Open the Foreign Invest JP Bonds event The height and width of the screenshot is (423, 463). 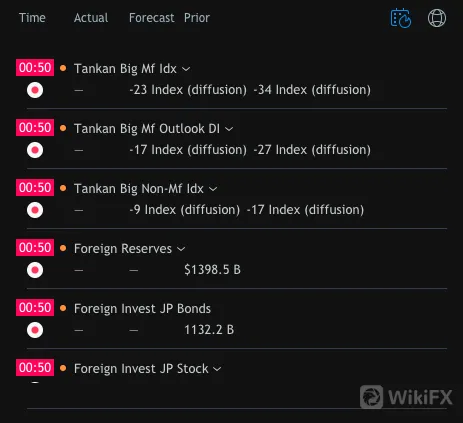pyautogui.click(x=142, y=309)
